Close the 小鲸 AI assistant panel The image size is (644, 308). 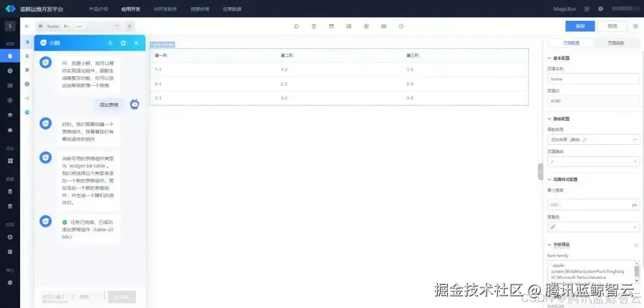point(136,43)
